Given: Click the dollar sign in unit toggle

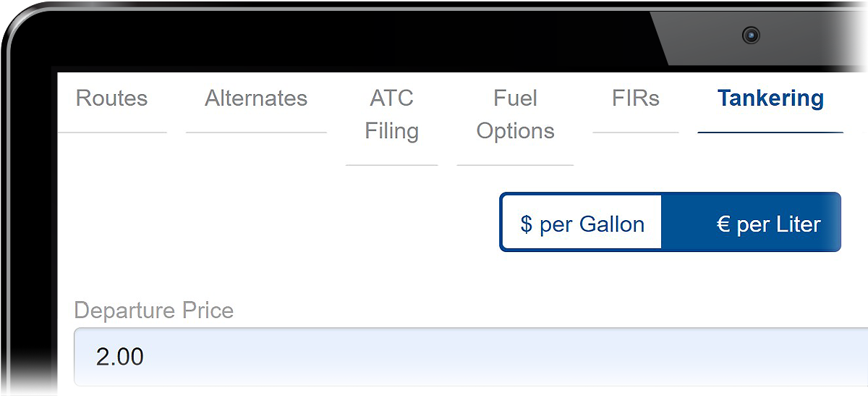Looking at the screenshot, I should [526, 224].
